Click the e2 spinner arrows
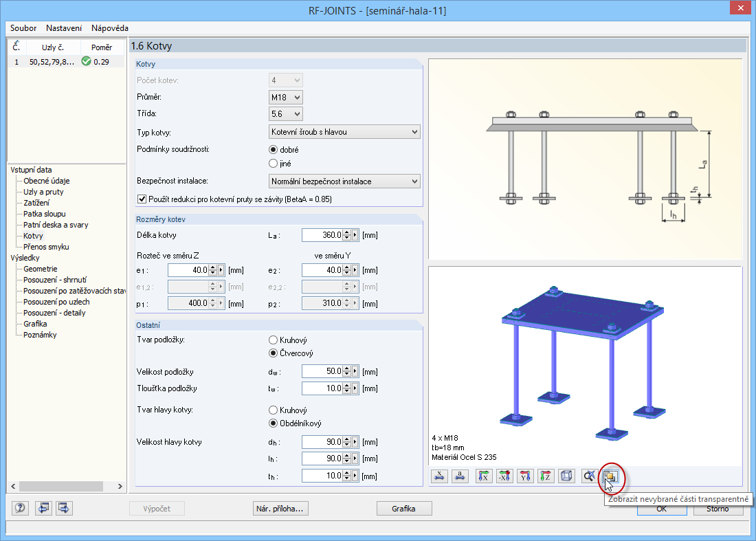756x541 pixels. click(x=346, y=271)
